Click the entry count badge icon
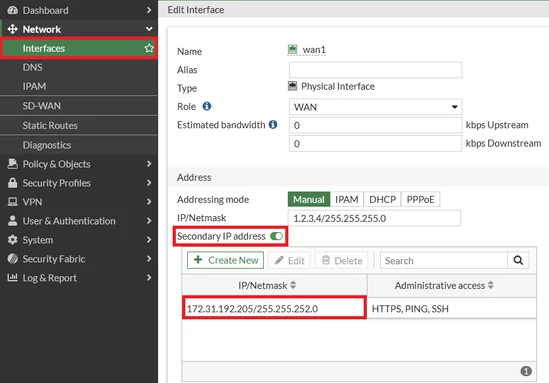This screenshot has height=383, width=549. coord(526,371)
